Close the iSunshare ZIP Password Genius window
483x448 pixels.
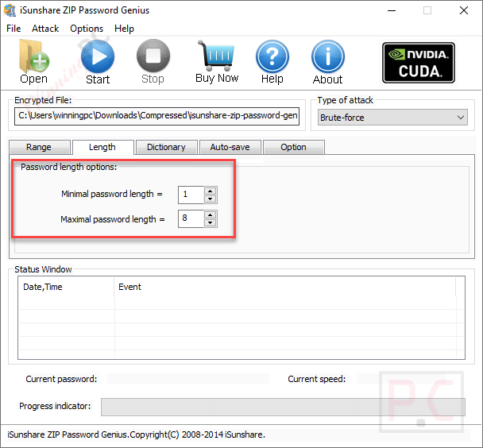(x=464, y=10)
